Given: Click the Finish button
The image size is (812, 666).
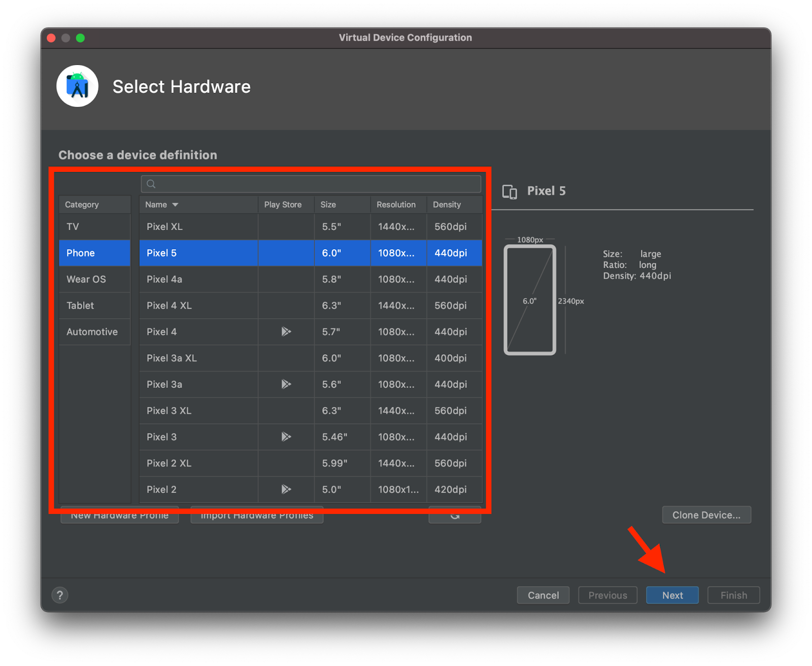Looking at the screenshot, I should [x=734, y=595].
